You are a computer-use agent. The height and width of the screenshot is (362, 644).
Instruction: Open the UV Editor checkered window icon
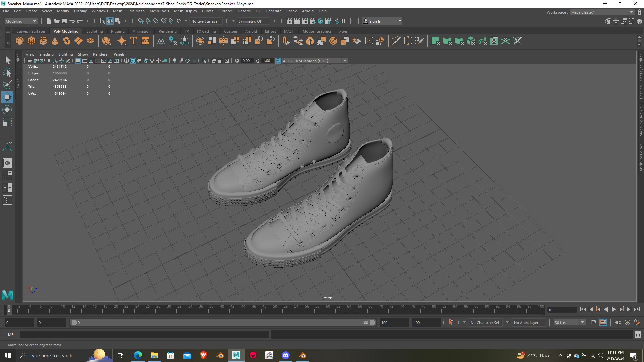pyautogui.click(x=494, y=41)
